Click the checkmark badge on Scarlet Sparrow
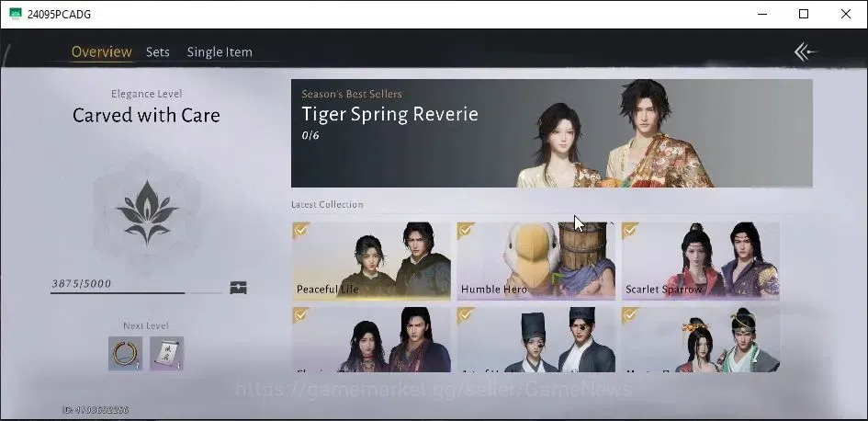The height and width of the screenshot is (421, 868). coord(630,230)
